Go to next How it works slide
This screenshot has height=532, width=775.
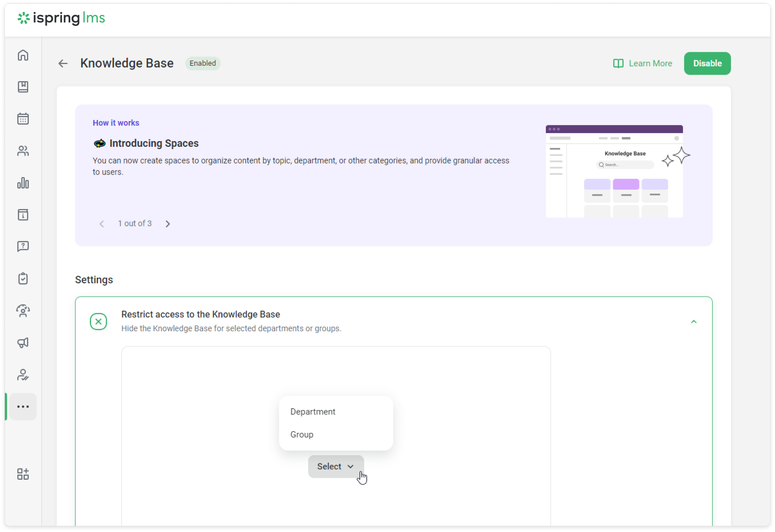168,224
